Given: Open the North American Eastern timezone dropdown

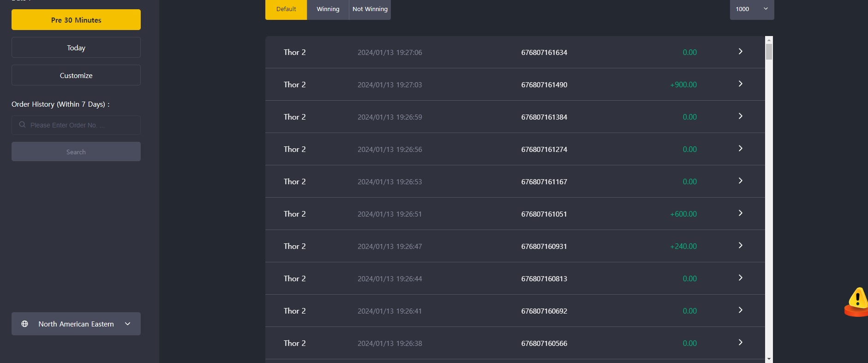Looking at the screenshot, I should (x=76, y=324).
